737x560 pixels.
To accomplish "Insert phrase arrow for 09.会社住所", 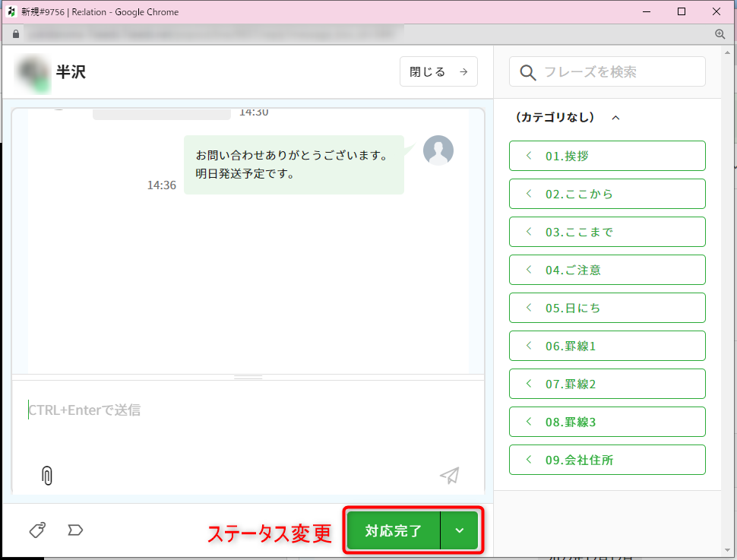I will click(530, 460).
